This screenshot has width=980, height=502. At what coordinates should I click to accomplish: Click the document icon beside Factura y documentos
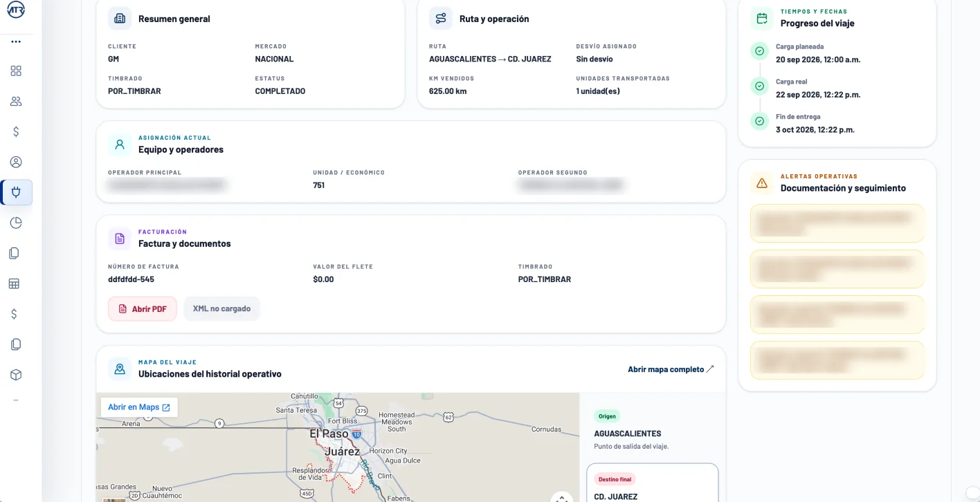(x=120, y=239)
